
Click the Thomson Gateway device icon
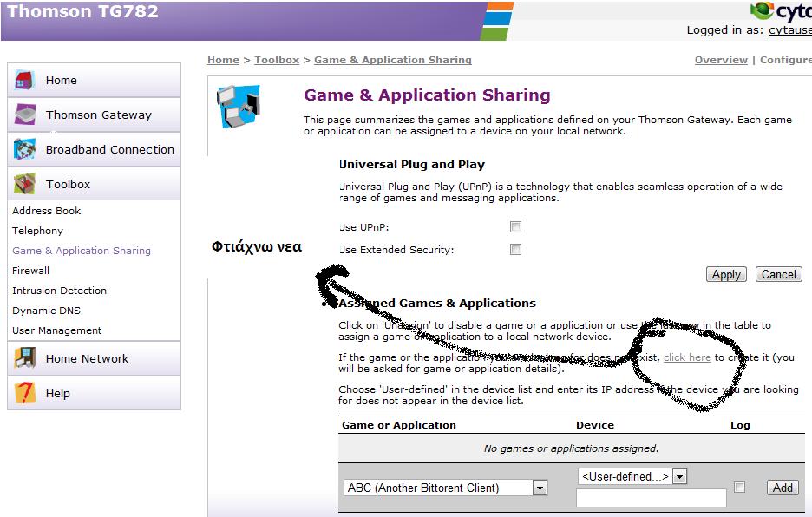coord(24,115)
